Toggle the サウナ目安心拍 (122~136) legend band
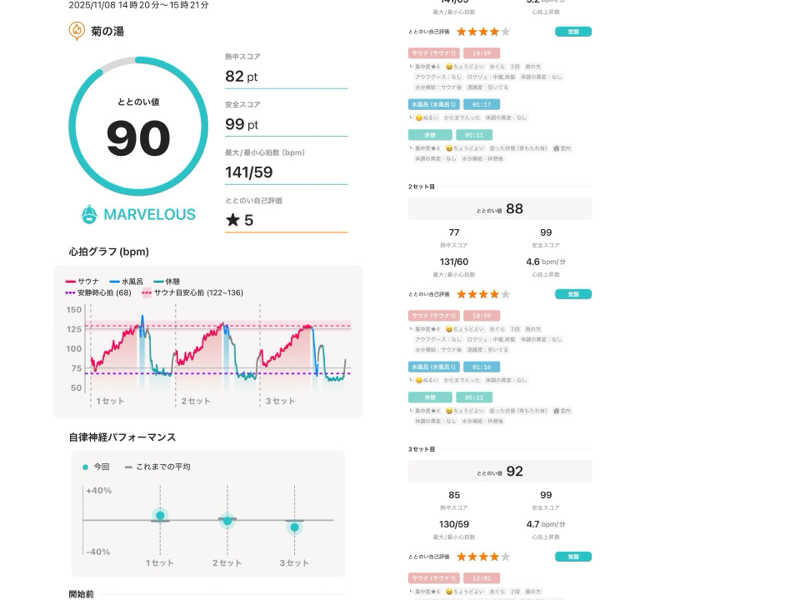800x600 pixels. tap(192, 293)
